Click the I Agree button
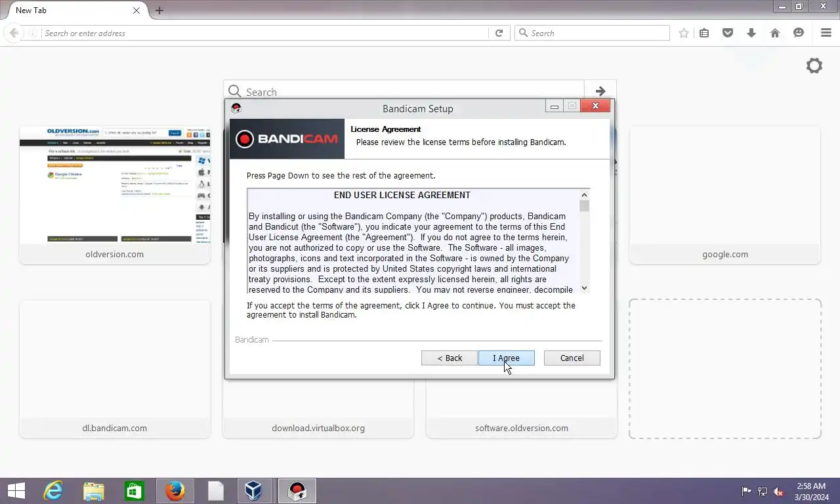This screenshot has height=504, width=840. pyautogui.click(x=506, y=358)
